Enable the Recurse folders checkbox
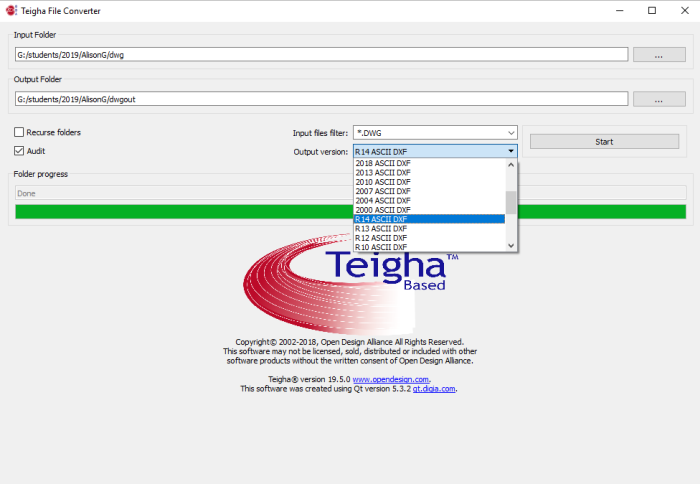This screenshot has height=484, width=700. (x=19, y=132)
